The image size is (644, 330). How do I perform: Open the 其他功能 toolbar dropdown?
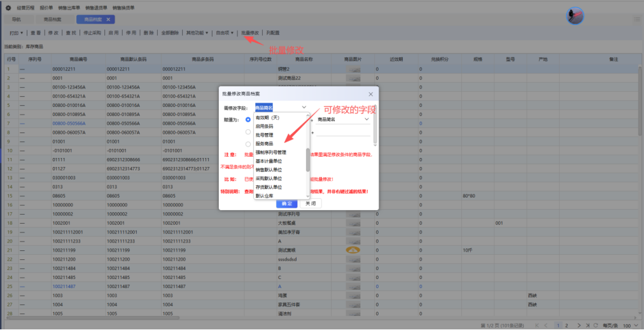[x=197, y=32]
